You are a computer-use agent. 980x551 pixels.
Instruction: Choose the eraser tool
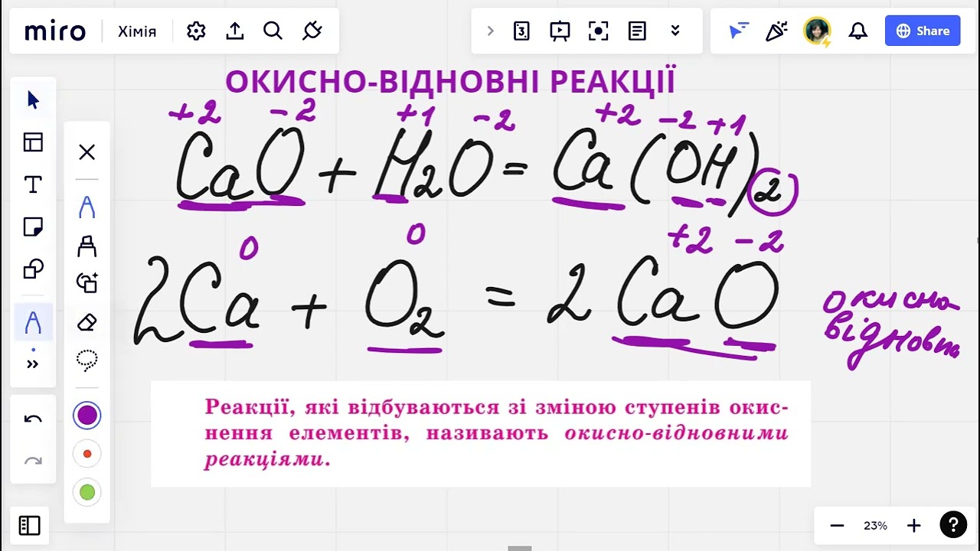[x=87, y=322]
